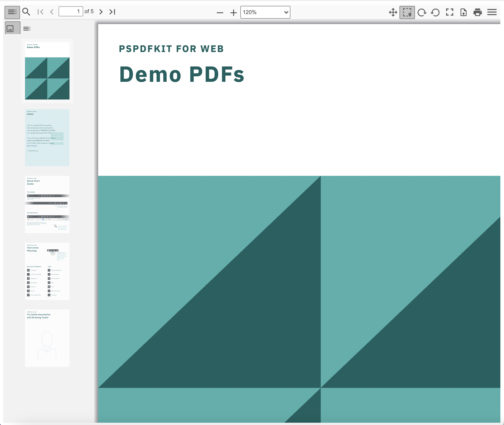Select the hand panning tool

(393, 12)
